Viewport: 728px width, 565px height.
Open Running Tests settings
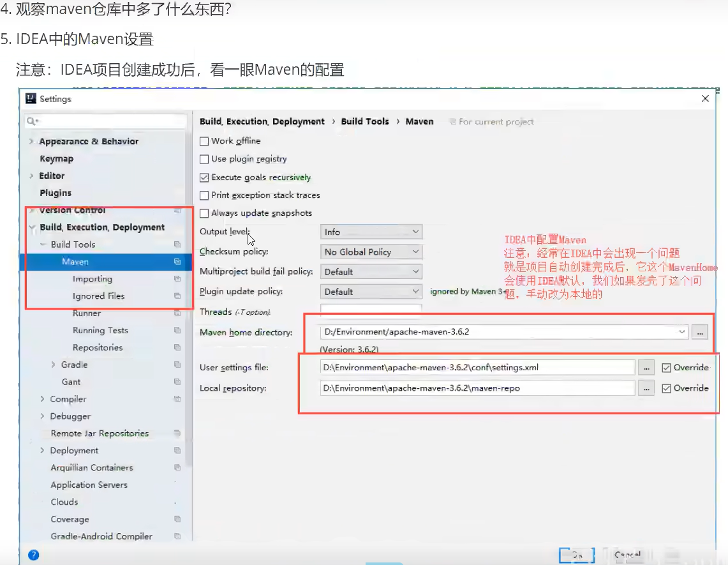tap(100, 330)
